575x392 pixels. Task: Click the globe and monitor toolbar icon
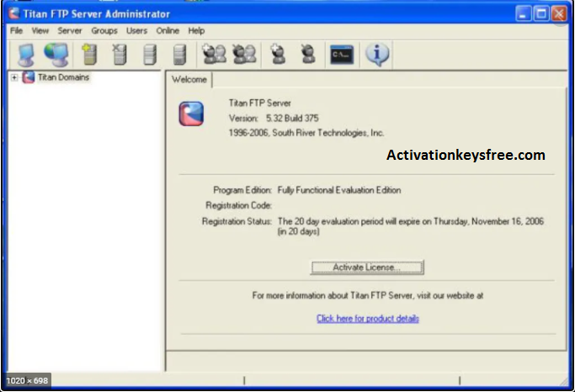pyautogui.click(x=56, y=55)
